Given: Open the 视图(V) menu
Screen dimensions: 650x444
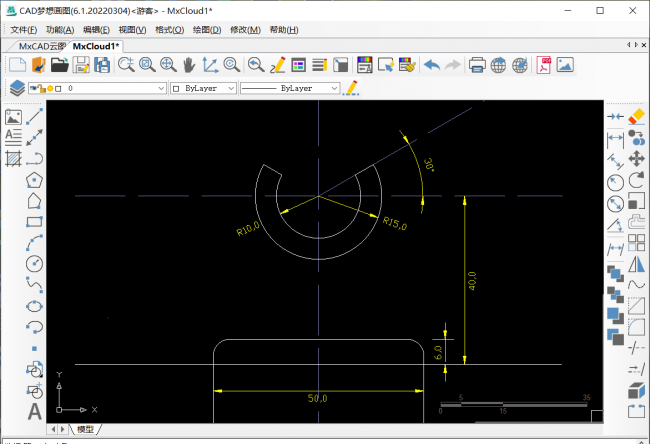Looking at the screenshot, I should click(132, 30).
